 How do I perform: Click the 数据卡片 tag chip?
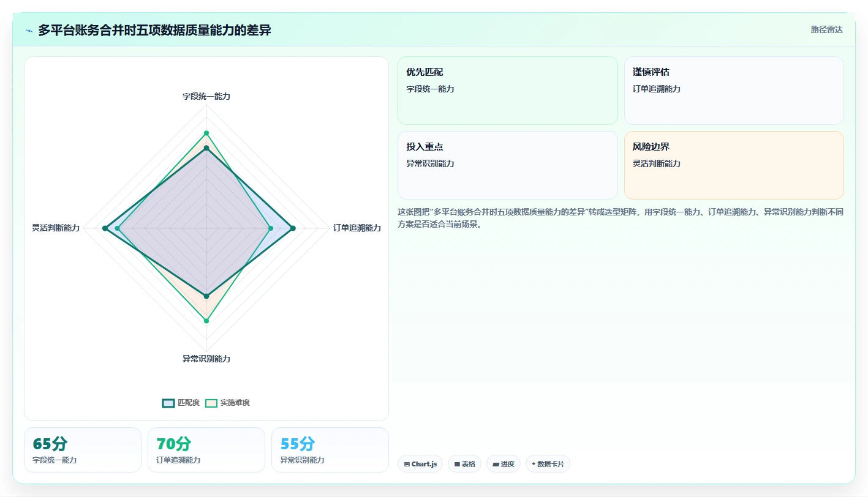point(548,464)
